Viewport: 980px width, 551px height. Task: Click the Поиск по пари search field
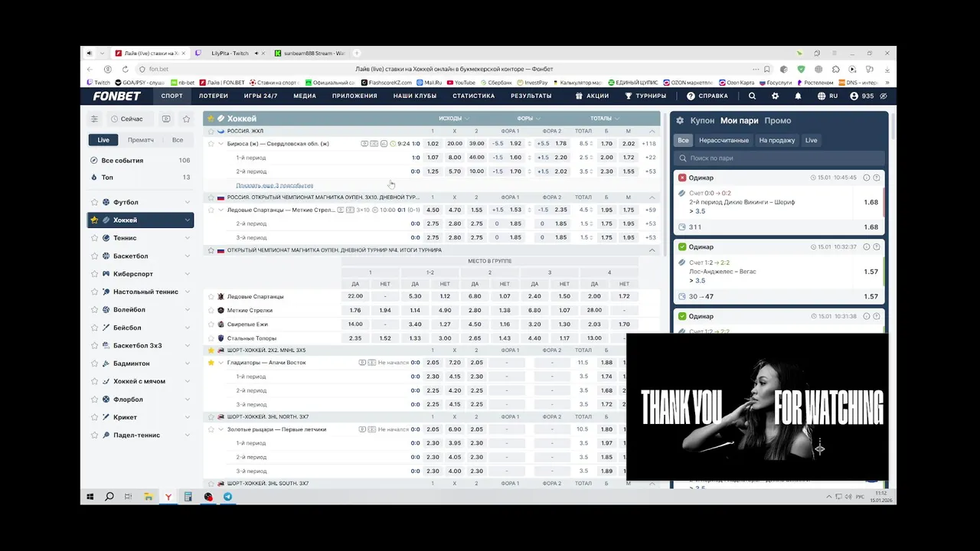click(x=779, y=158)
